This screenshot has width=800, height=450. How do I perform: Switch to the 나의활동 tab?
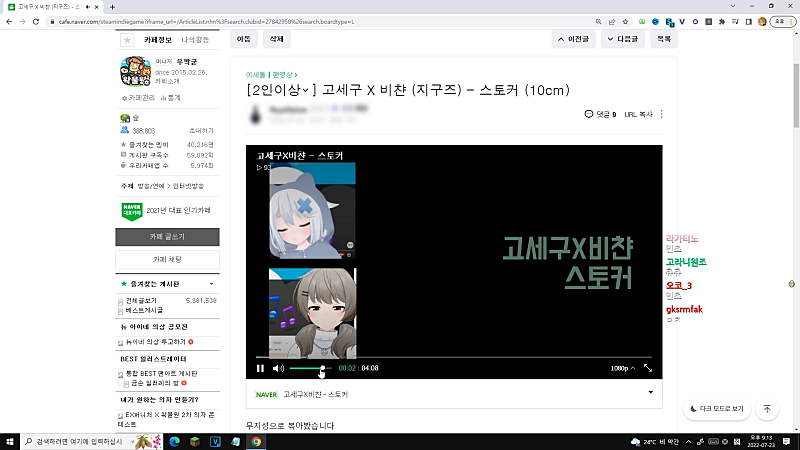(195, 39)
